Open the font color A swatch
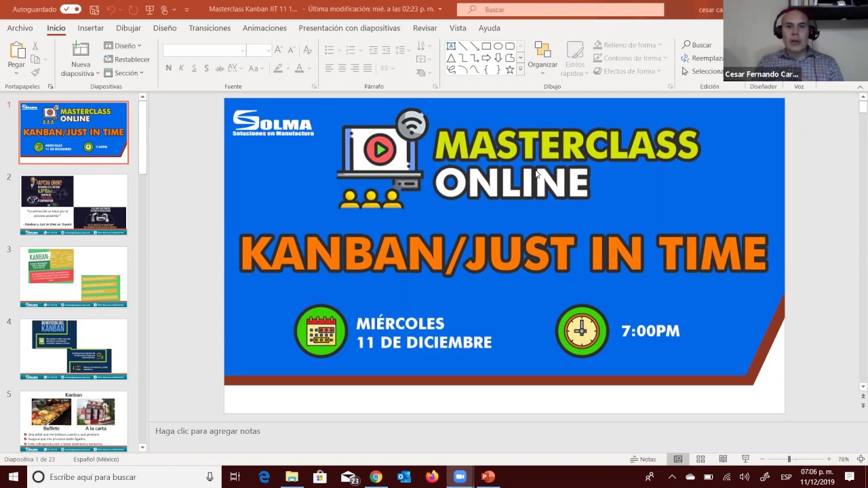The height and width of the screenshot is (488, 868). tap(299, 68)
